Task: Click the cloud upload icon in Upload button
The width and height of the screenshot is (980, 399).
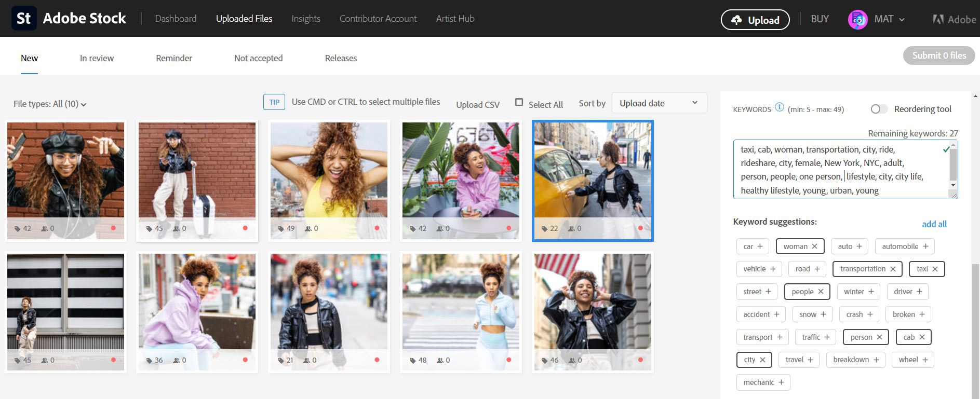Action: [x=736, y=20]
